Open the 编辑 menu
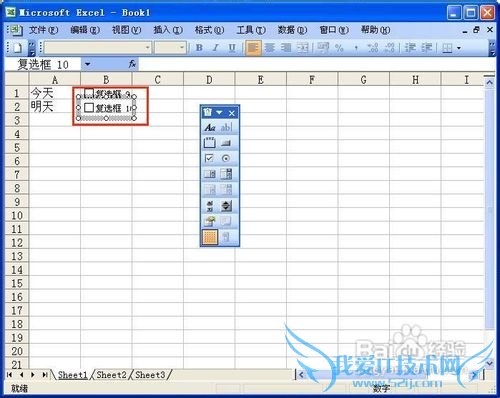 coord(85,30)
